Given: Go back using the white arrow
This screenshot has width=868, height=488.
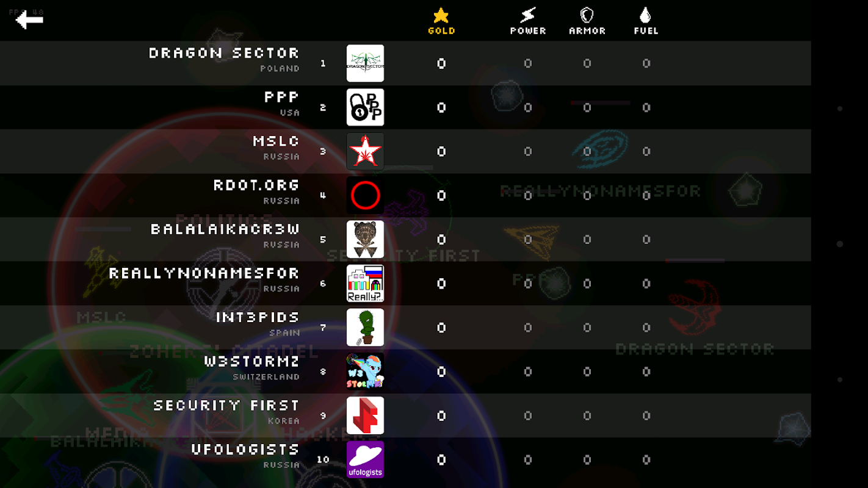Looking at the screenshot, I should (29, 20).
